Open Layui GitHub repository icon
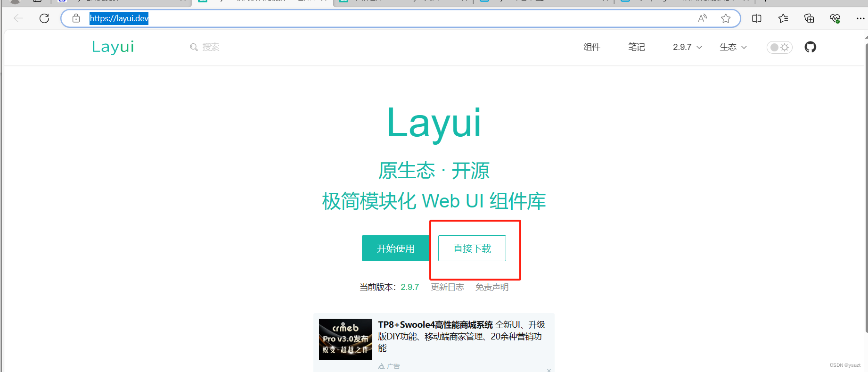The height and width of the screenshot is (372, 868). point(810,47)
